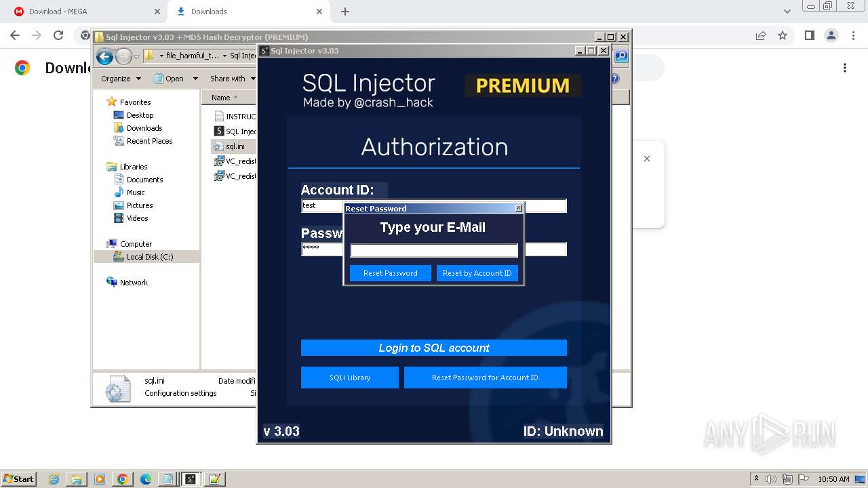Screen dimensions: 868x488
Task: Click the file_harmful_t... breadcrumb segment
Action: pyautogui.click(x=193, y=56)
